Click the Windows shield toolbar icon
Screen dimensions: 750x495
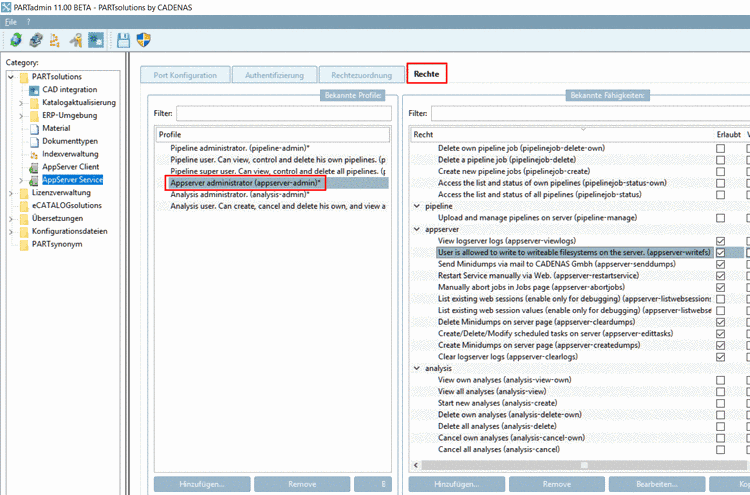tap(143, 40)
